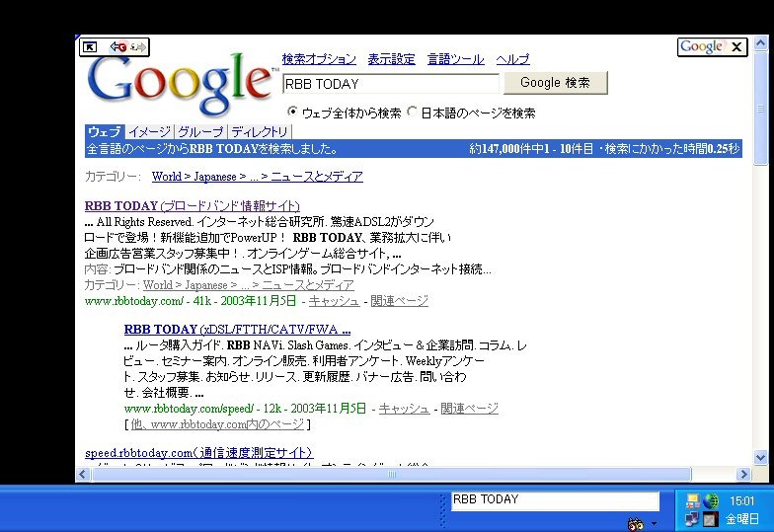Focus the Google search box containing RBB TODAY
The height and width of the screenshot is (532, 774).
(391, 84)
